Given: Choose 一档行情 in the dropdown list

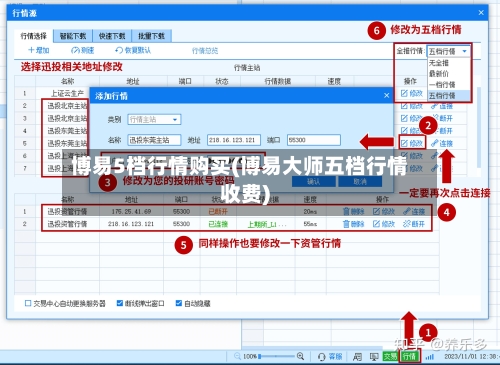Looking at the screenshot, I should click(x=449, y=84).
